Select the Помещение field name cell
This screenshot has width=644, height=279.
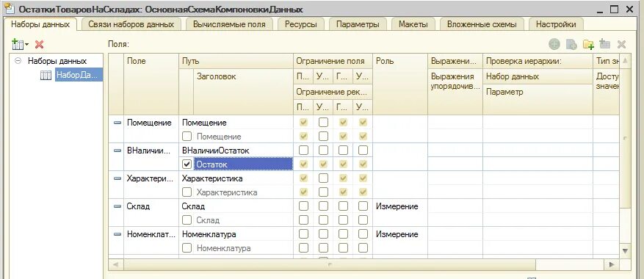[151, 123]
